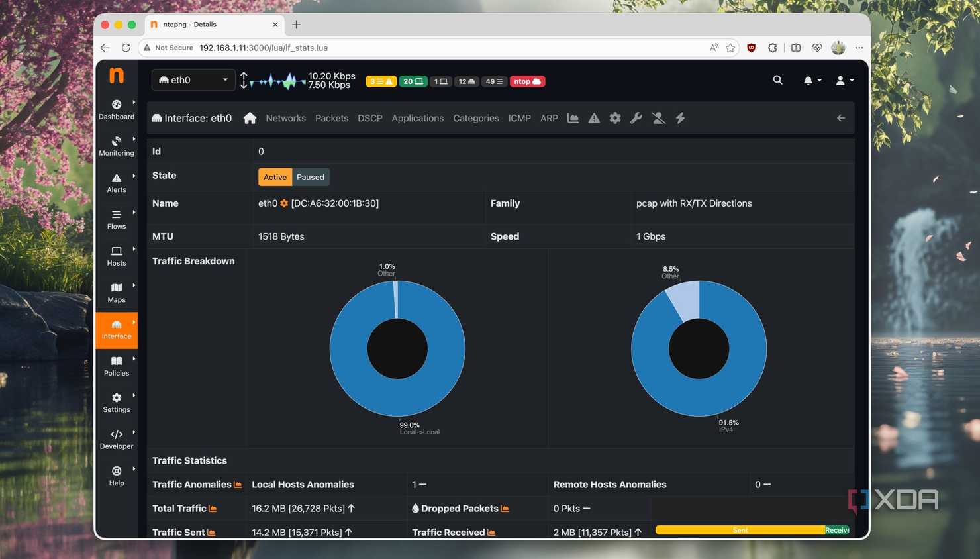The height and width of the screenshot is (559, 980).
Task: Go to the interface home icon
Action: [x=250, y=118]
